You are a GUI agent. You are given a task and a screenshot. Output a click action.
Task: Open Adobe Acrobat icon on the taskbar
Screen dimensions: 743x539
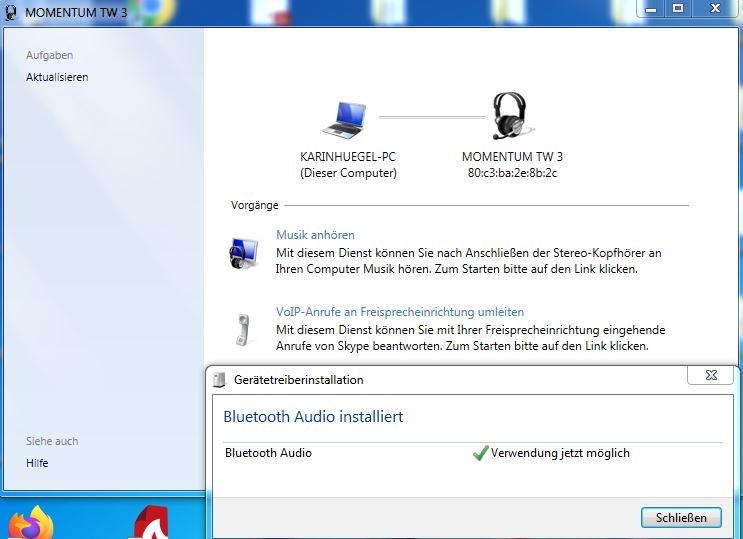[150, 523]
